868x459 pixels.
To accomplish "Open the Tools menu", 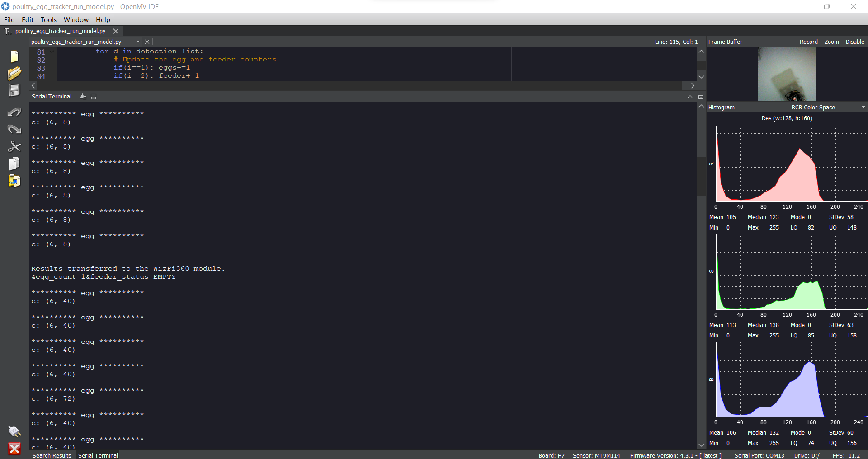I will click(48, 19).
